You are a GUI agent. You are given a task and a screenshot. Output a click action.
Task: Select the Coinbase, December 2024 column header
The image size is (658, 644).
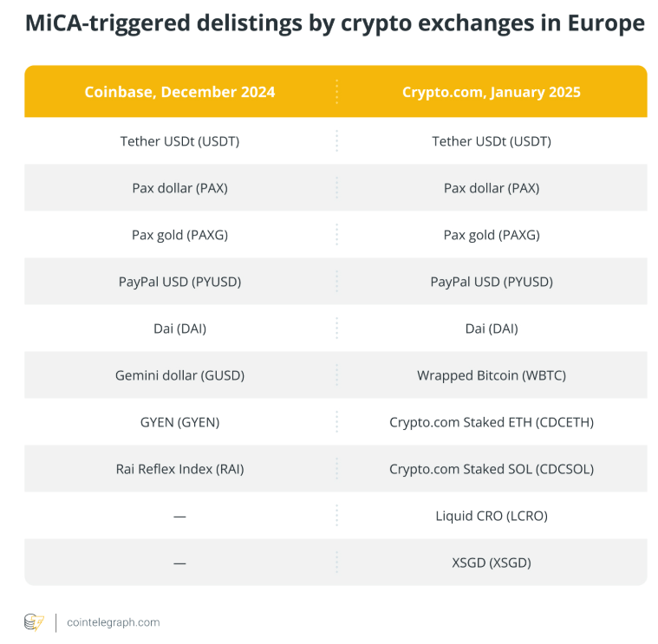(x=179, y=92)
